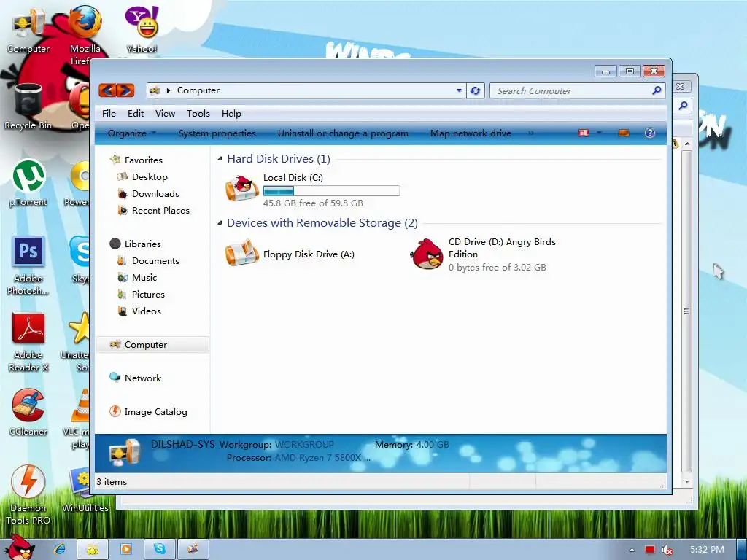Screen dimensions: 747x560
Task: Open Adobe Reader X desktop icon
Action: click(28, 341)
